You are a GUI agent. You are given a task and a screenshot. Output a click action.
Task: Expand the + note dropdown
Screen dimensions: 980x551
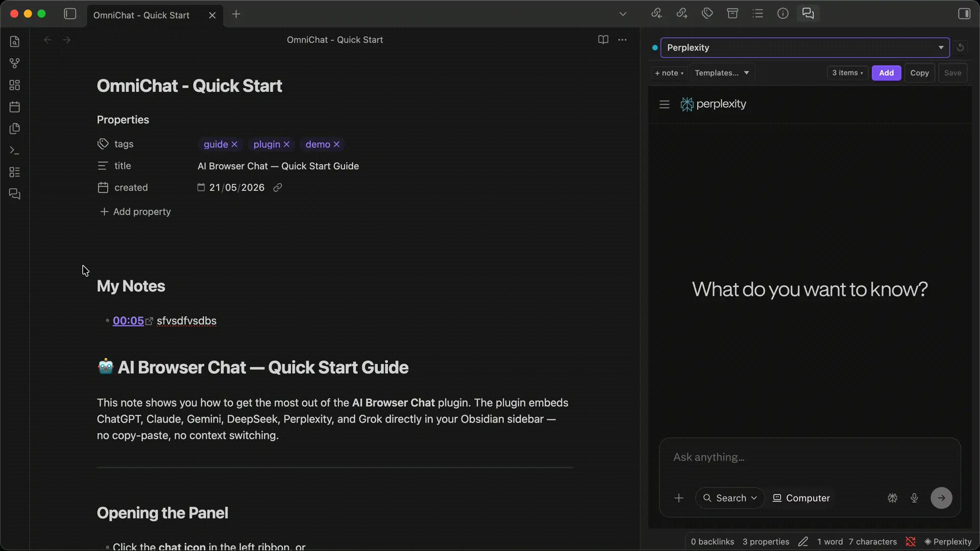669,73
